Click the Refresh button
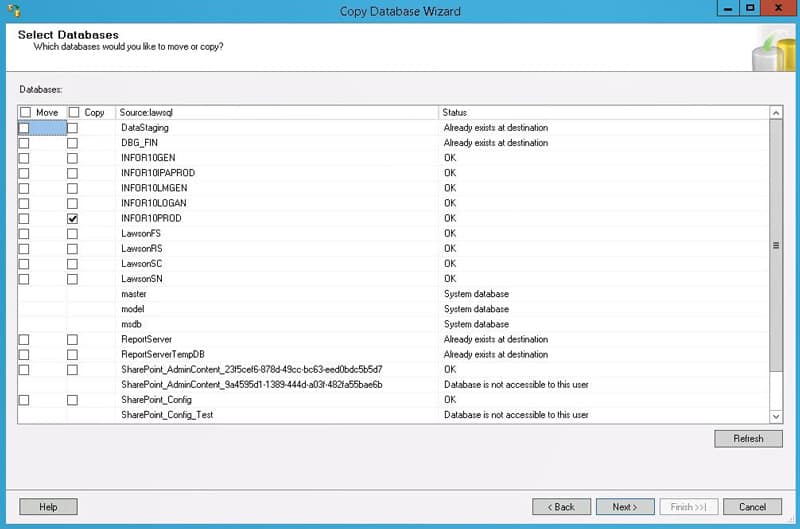The height and width of the screenshot is (529, 800). tap(748, 439)
